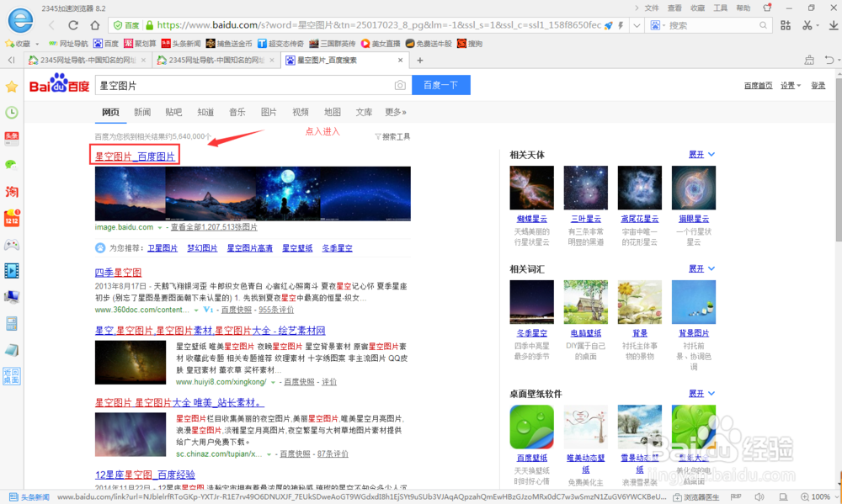Click the return to desktop sidebar icon

11,376
